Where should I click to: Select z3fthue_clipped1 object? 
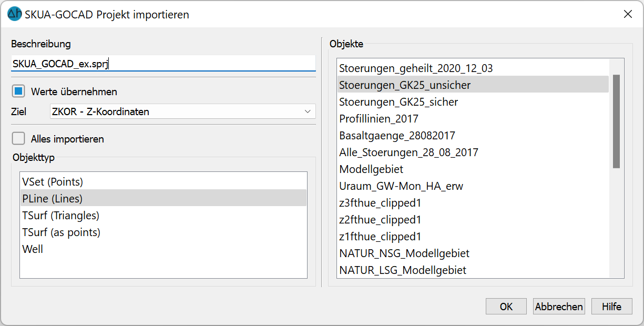point(473,202)
